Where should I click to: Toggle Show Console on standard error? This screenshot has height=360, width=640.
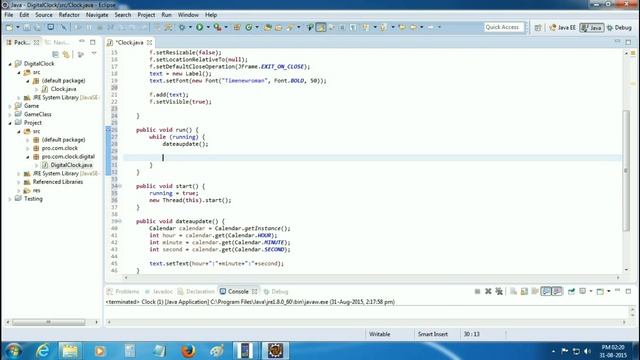coord(557,291)
